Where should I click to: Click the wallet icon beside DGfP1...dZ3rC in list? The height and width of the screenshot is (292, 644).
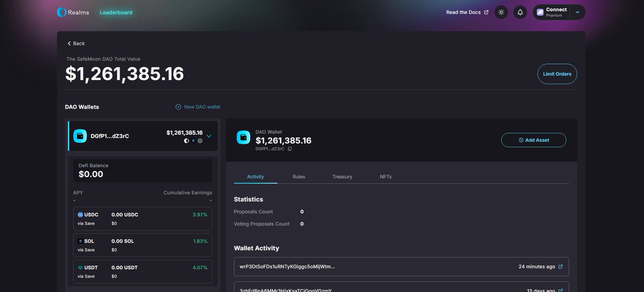point(80,136)
